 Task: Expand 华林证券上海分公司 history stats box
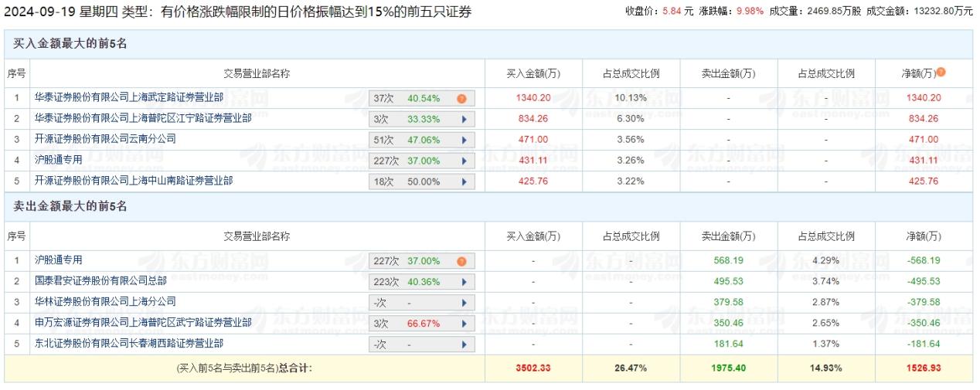coord(422,303)
